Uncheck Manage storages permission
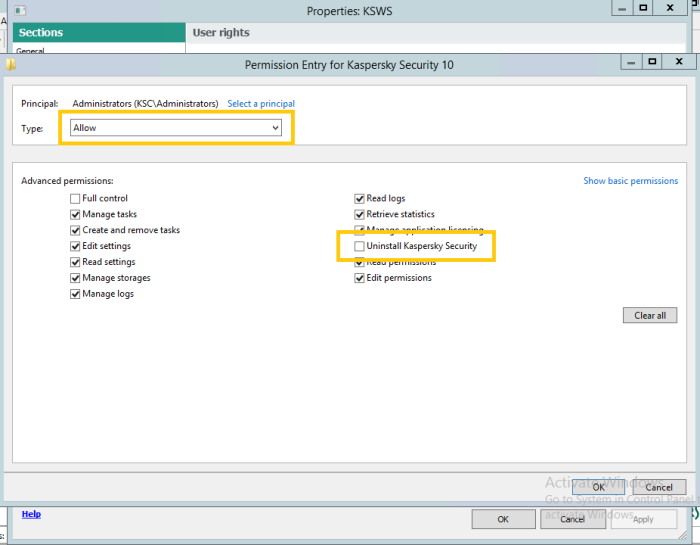Image resolution: width=700 pixels, height=545 pixels. click(x=75, y=278)
